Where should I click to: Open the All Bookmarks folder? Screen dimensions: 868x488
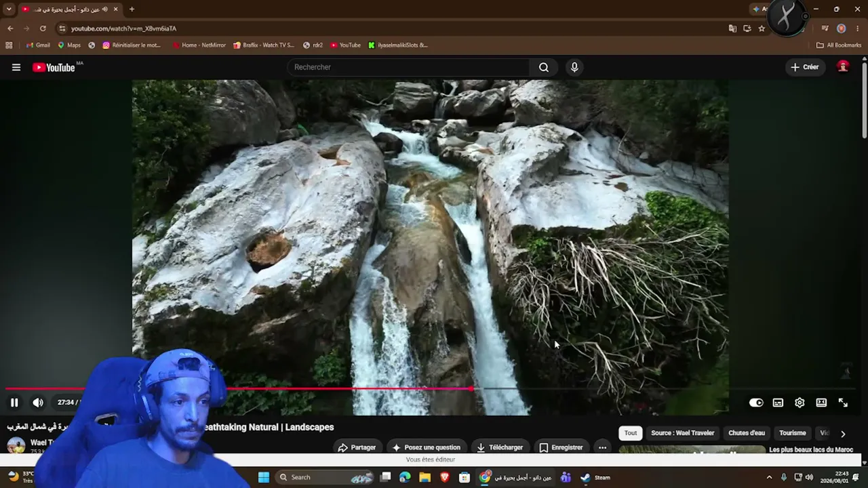point(839,45)
